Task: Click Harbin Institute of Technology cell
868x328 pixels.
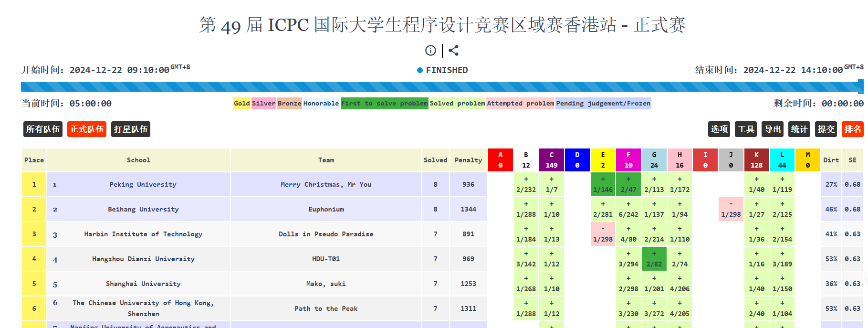Action: pyautogui.click(x=138, y=234)
